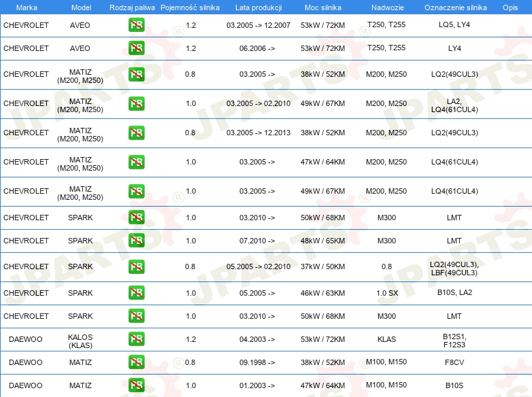Click the Rodzaj paliwa column header
This screenshot has width=532, height=397.
132,7
